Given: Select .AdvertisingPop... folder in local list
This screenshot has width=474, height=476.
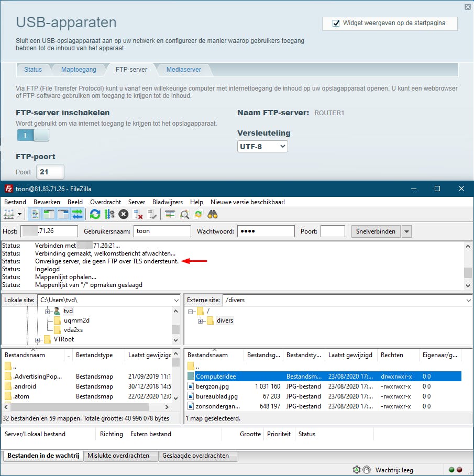Looking at the screenshot, I should point(37,376).
